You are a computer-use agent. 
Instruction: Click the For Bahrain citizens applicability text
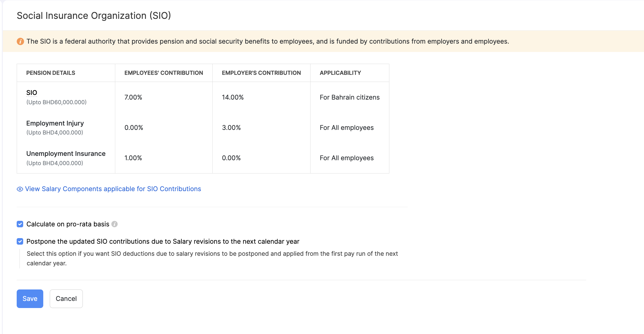tap(350, 97)
